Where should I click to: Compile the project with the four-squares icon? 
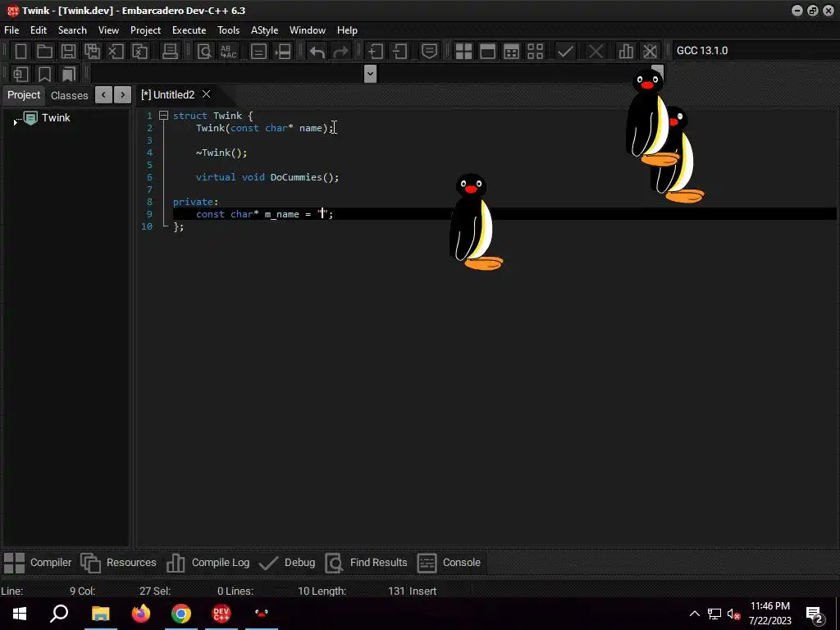(x=463, y=52)
